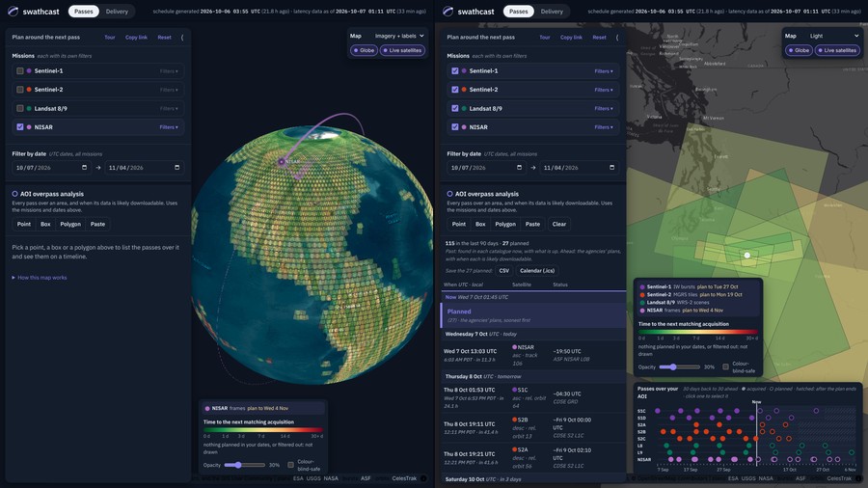Uncheck Landsat 8/9 mission in right window

pyautogui.click(x=455, y=108)
